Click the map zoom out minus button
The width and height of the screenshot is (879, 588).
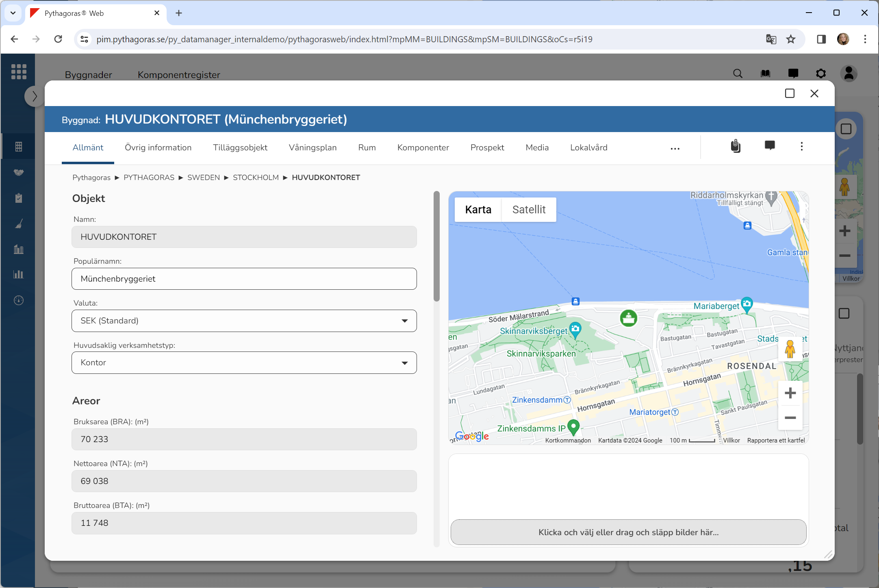790,418
